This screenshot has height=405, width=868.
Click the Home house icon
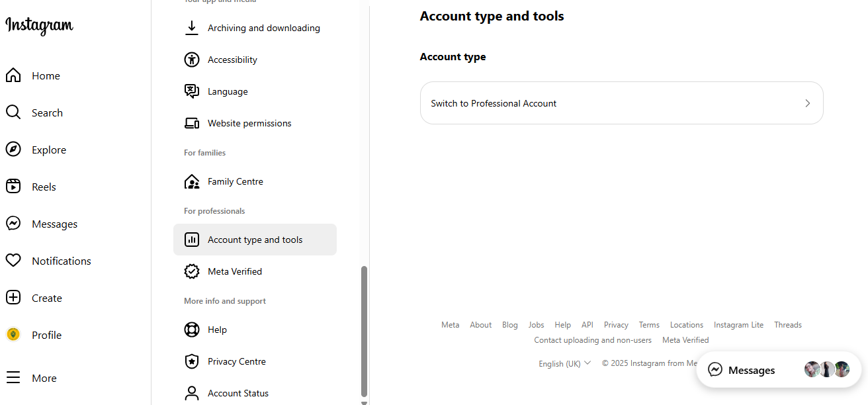(x=13, y=75)
